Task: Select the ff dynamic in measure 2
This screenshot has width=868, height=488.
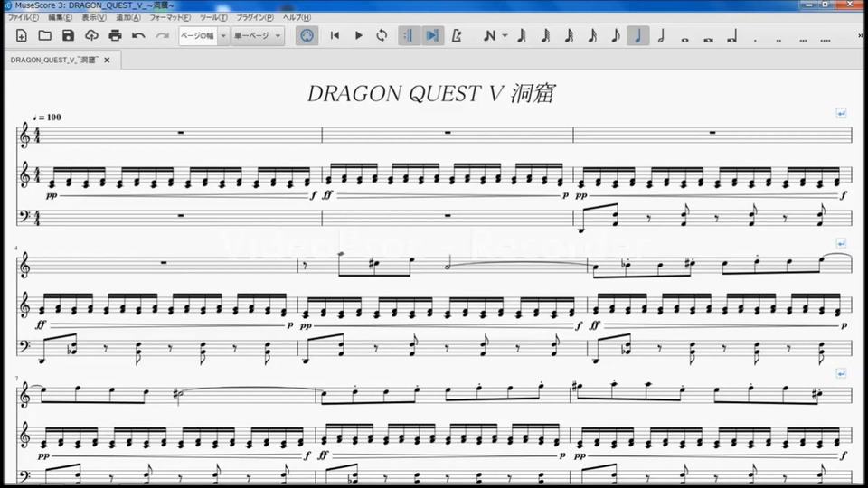Action: point(327,195)
